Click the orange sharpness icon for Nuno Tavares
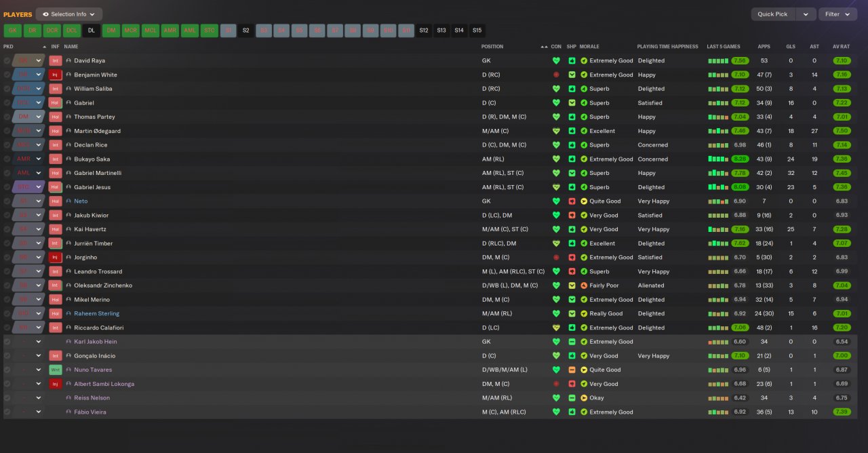 pyautogui.click(x=572, y=370)
